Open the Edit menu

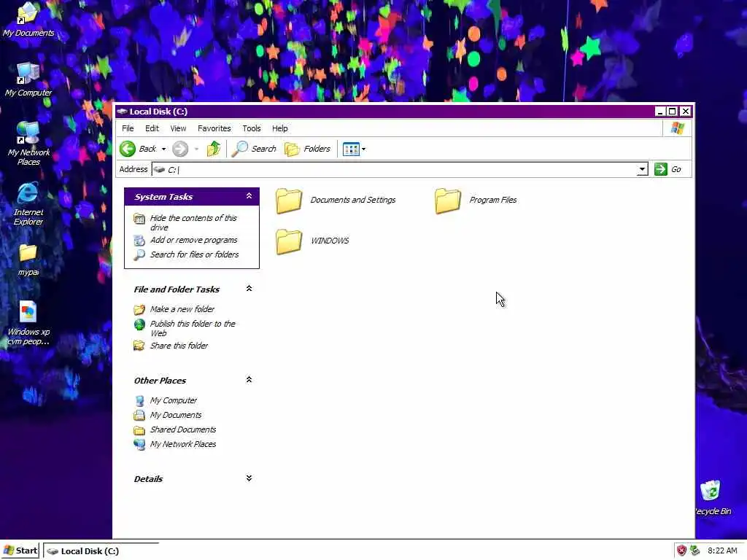click(x=152, y=128)
